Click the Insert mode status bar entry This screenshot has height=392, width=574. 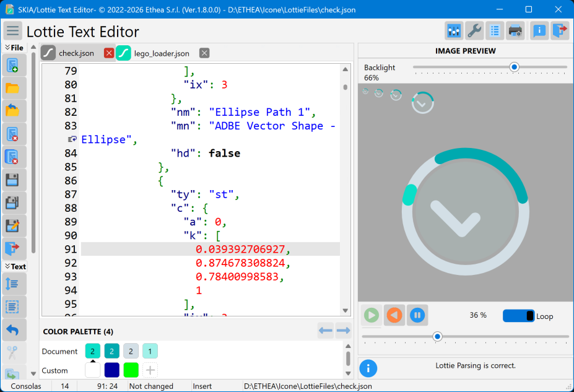[x=202, y=386]
